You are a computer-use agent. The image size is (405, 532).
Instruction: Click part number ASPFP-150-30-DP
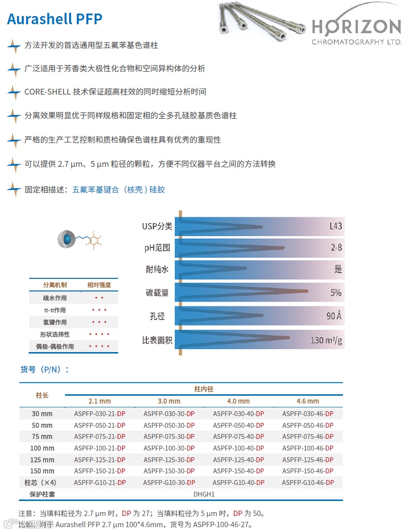[169, 471]
